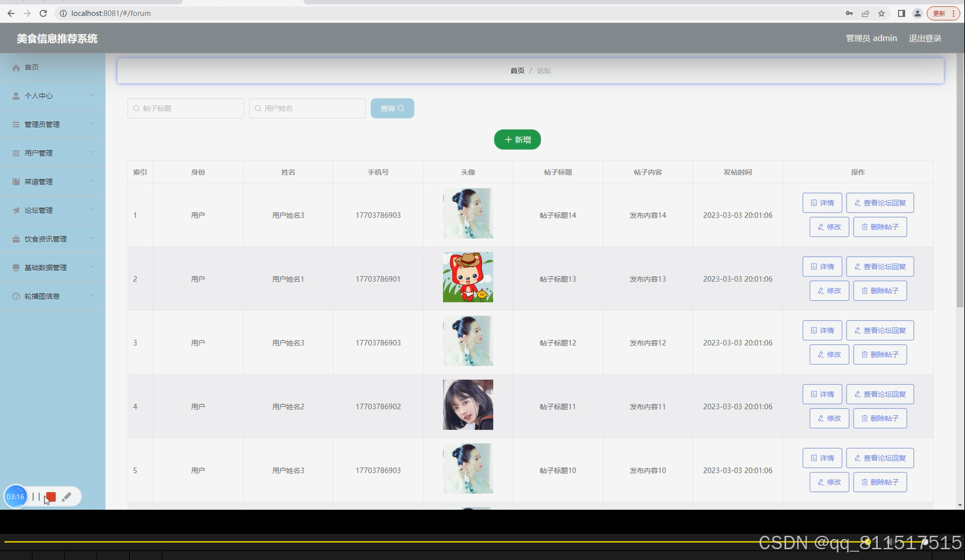
Task: Expand the 饮食资讯管理 menu chevron
Action: click(92, 239)
